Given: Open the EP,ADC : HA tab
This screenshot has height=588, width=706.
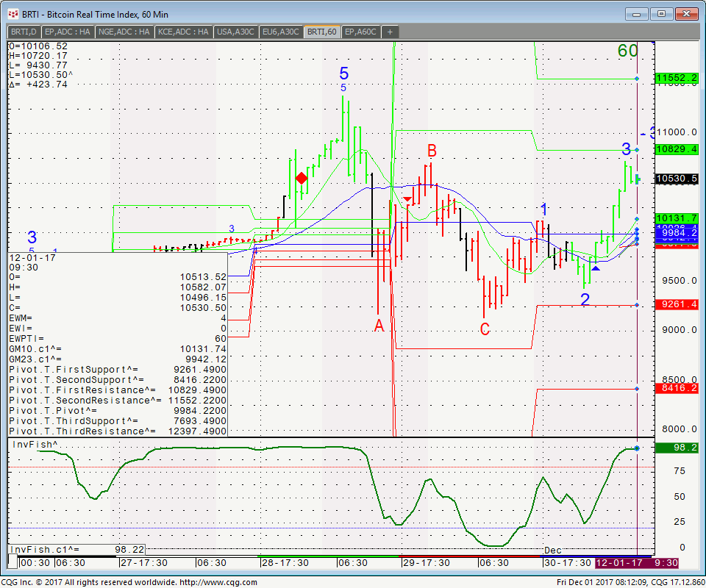Looking at the screenshot, I should (68, 32).
